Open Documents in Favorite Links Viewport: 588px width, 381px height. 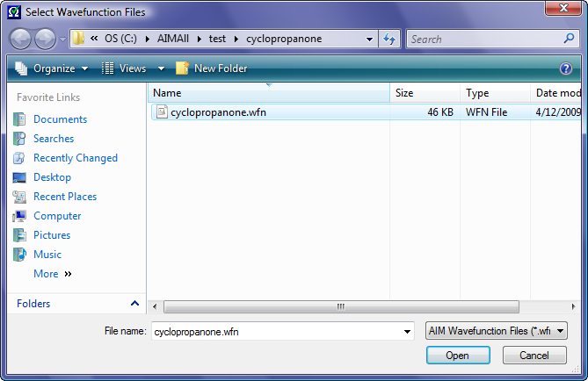point(60,119)
